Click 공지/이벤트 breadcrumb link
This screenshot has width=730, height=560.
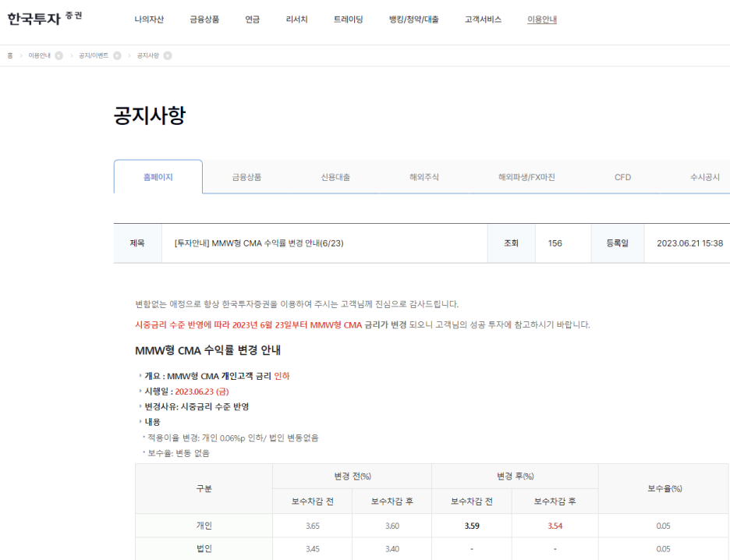tap(94, 56)
